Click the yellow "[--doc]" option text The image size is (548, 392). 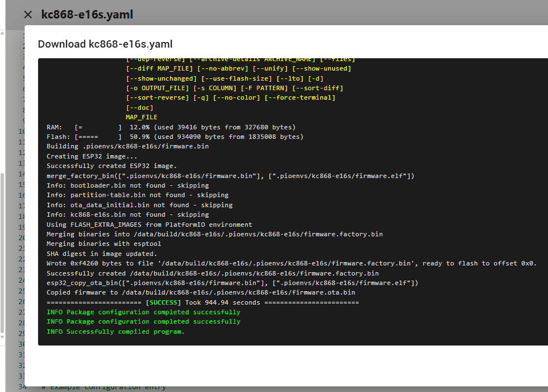[139, 108]
